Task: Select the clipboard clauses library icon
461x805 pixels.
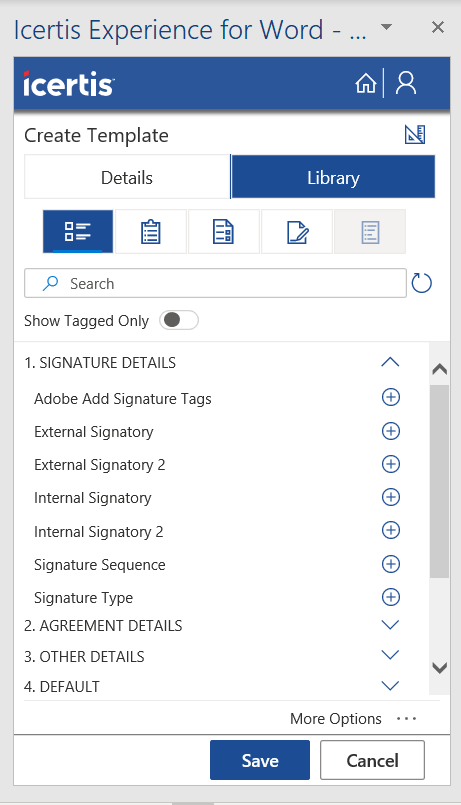Action: [151, 231]
